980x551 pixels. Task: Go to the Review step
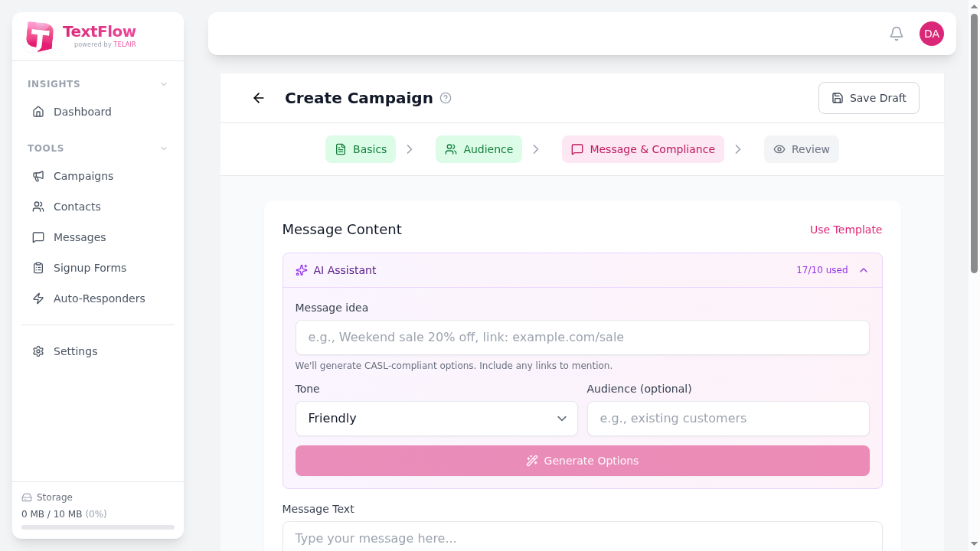[801, 149]
